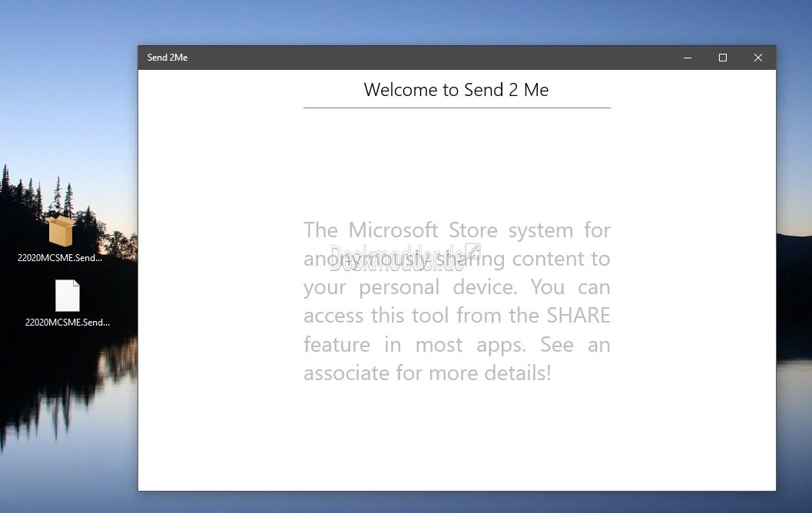Minimize the Send 2Me window

pos(688,58)
